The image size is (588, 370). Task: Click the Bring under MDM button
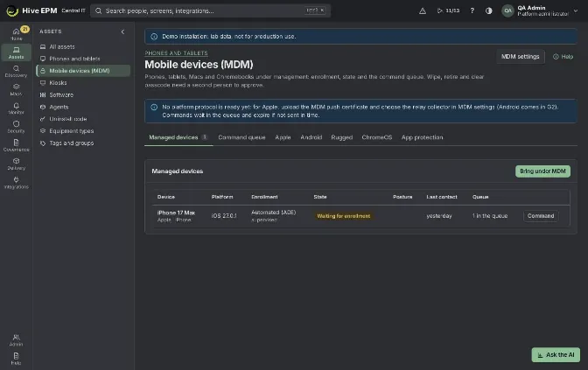[542, 171]
